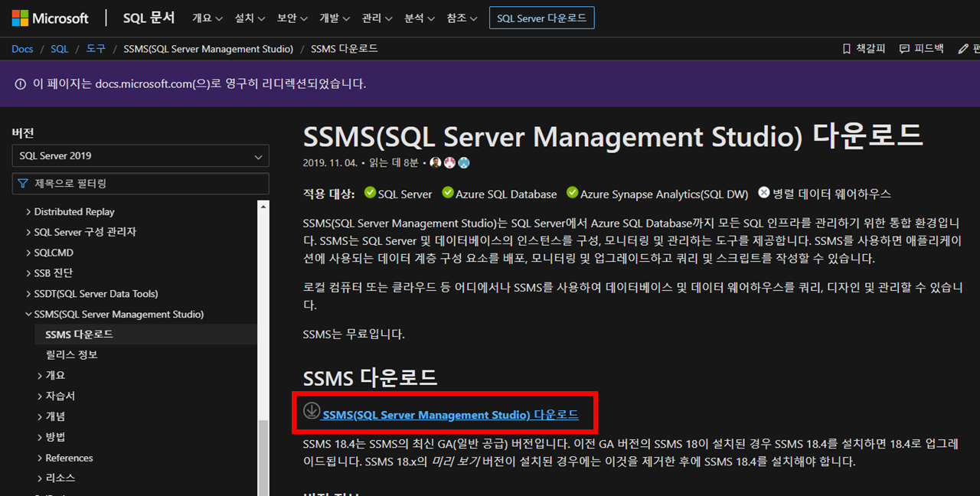
Task: Open the 보안 menu
Action: (292, 18)
